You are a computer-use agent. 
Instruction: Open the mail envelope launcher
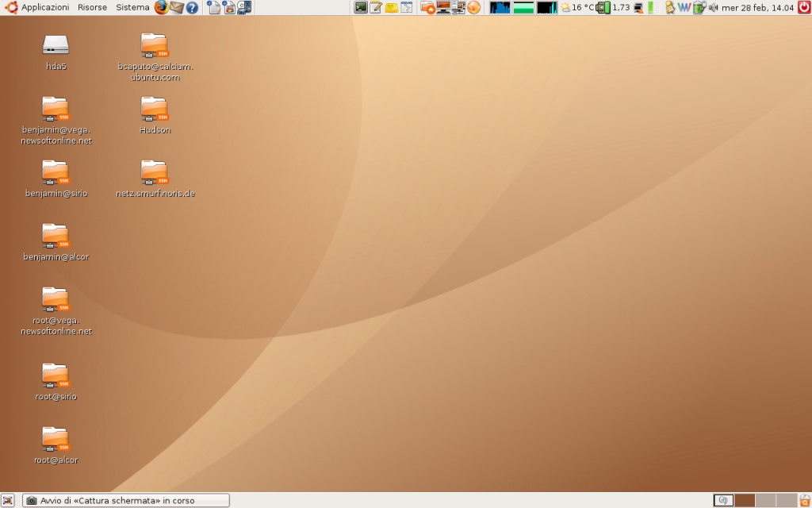tap(177, 7)
